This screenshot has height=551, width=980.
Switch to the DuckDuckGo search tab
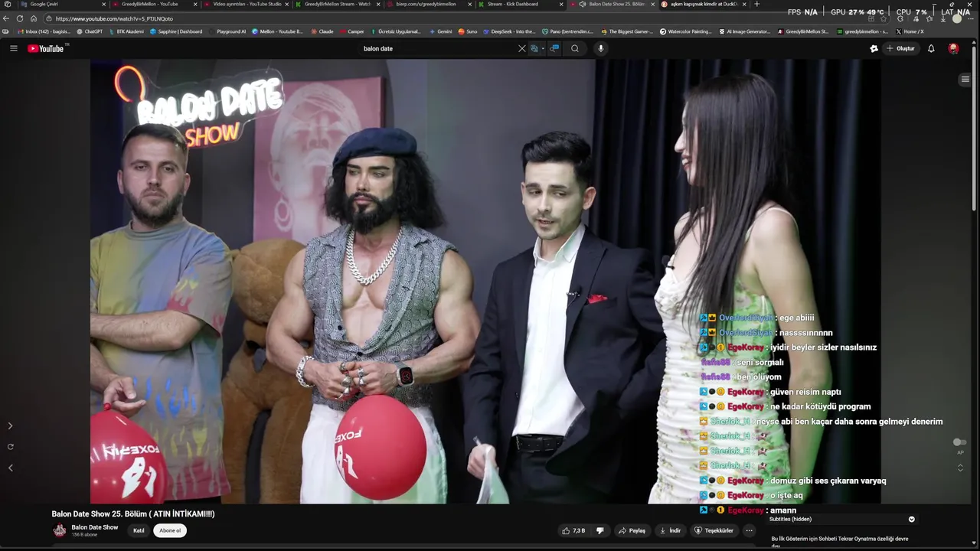coord(703,4)
